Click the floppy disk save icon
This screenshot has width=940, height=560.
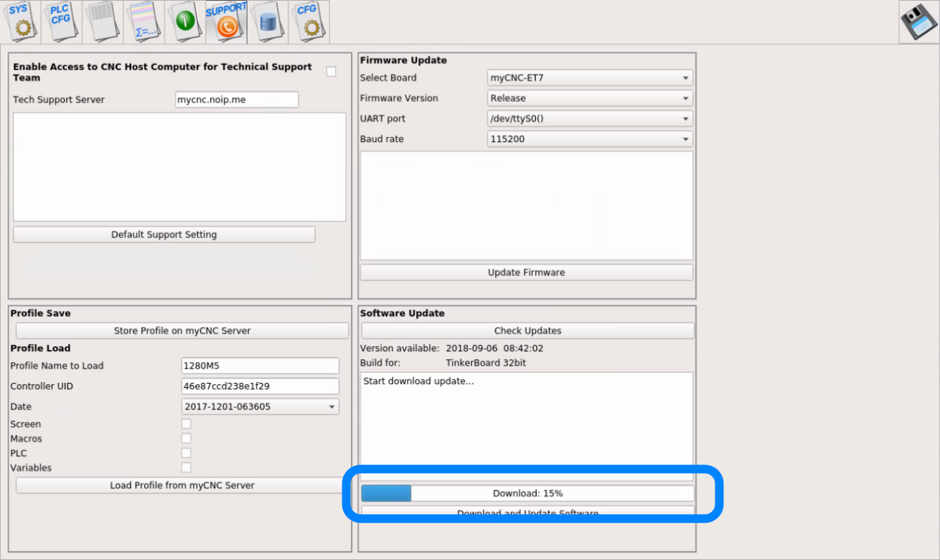point(918,23)
